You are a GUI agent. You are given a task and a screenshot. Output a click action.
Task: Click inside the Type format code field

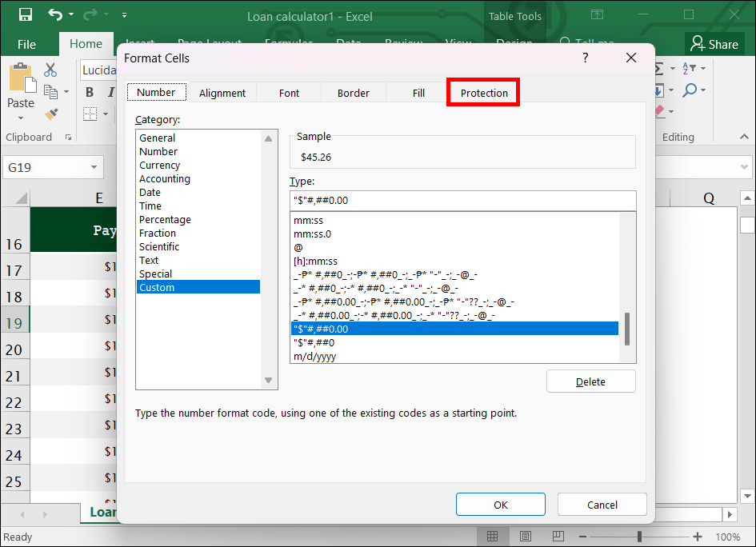click(x=462, y=201)
